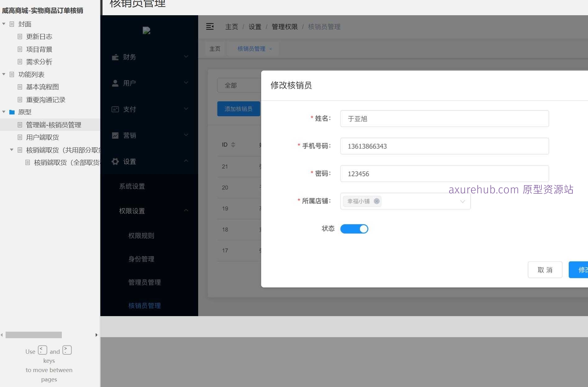Remove the 幸福小铺 tag via its x icon
588x387 pixels.
point(377,201)
